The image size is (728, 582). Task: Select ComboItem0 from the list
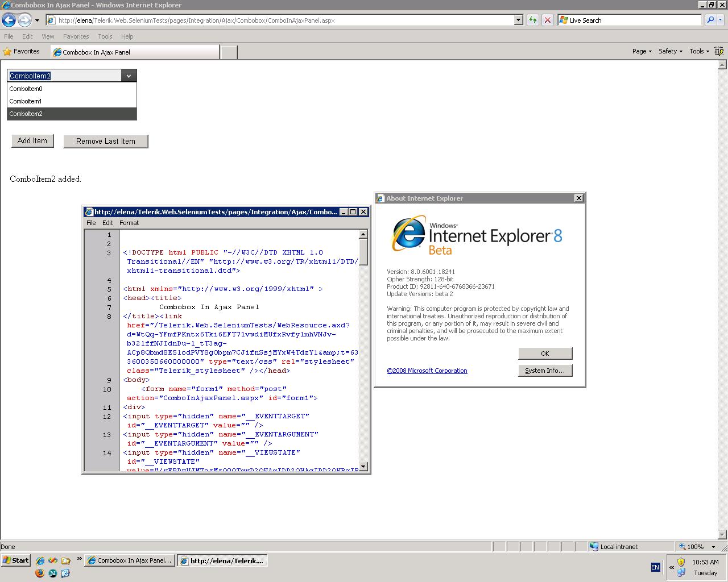[x=72, y=89]
